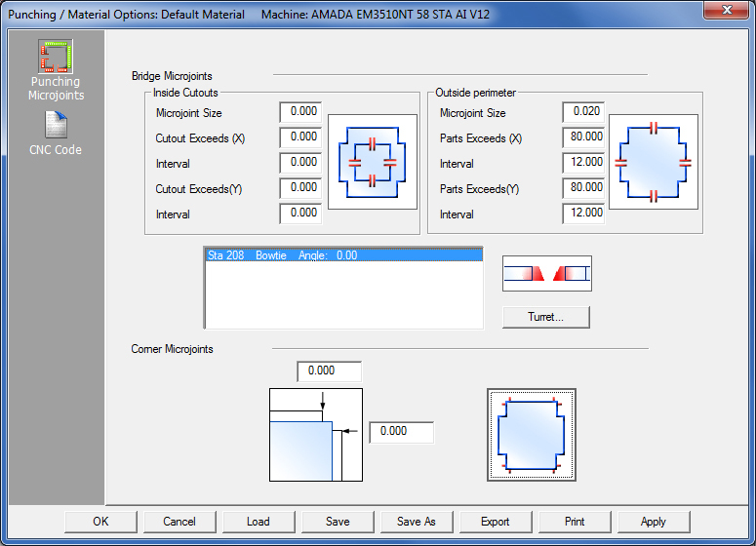
Task: Click the Parts Exceeds (X) label
Action: tap(481, 138)
